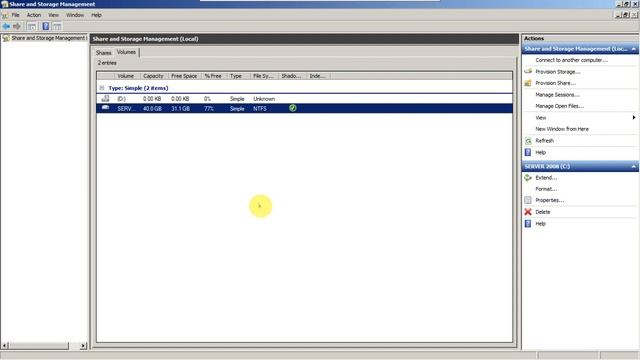The width and height of the screenshot is (640, 360).
Task: Click Format volume action
Action: click(x=546, y=189)
